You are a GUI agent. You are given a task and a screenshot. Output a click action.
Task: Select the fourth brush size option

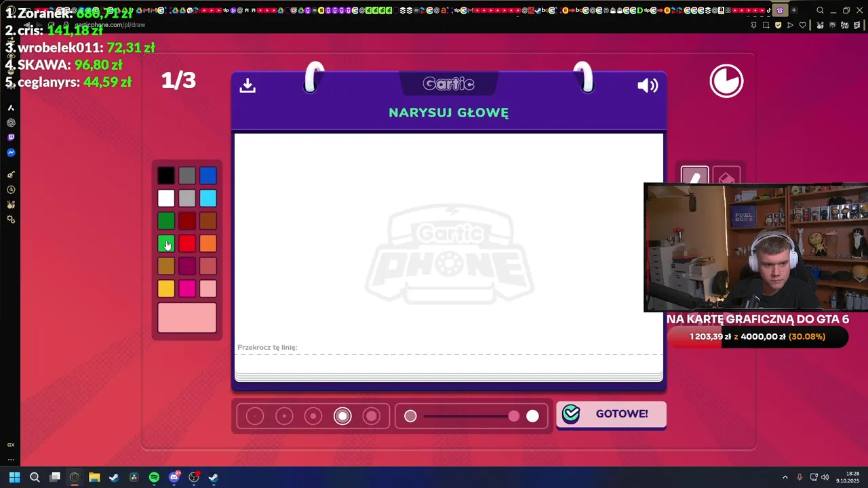pyautogui.click(x=342, y=416)
